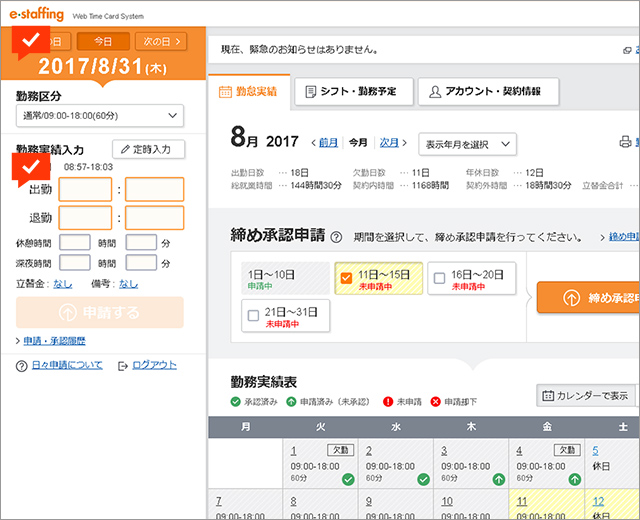Screen dimensions: 640x520
Task: Click the orange 締め承認申請 button
Action: point(588,297)
